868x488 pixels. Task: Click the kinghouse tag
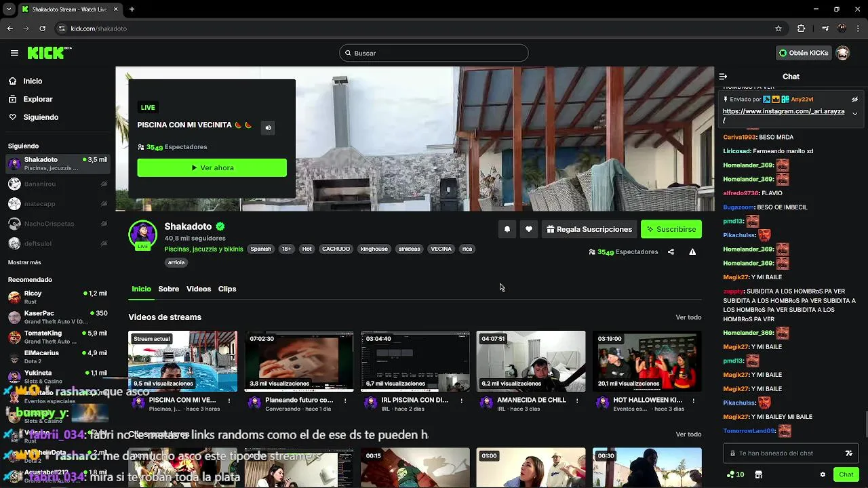(x=374, y=249)
